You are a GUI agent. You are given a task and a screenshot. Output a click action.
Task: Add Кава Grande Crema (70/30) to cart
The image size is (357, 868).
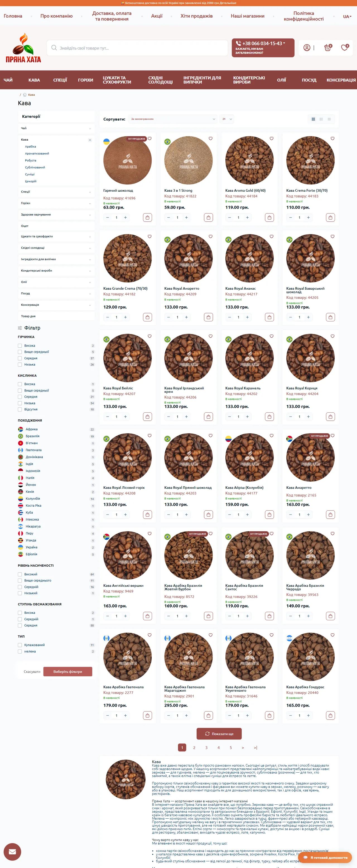pos(148,317)
